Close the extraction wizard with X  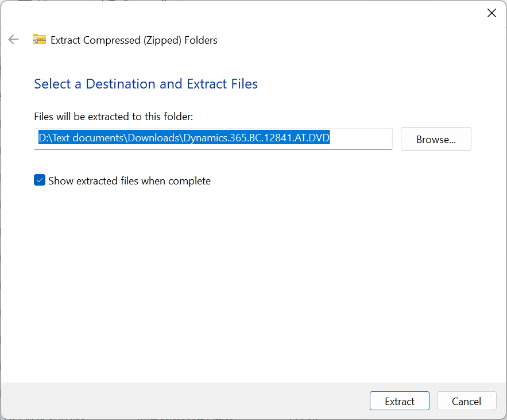491,13
